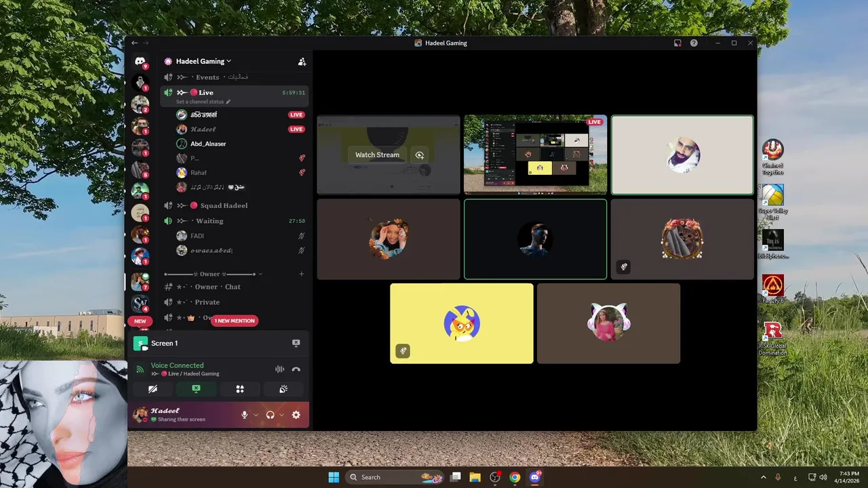The image size is (868, 488).
Task: Edit the 'Set a channel status' text
Action: coord(203,102)
